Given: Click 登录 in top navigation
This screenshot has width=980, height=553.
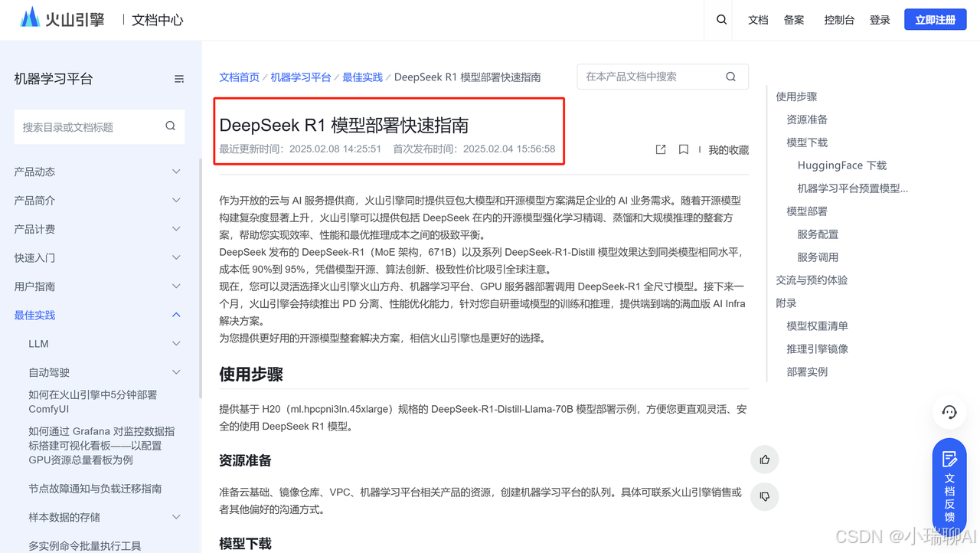Looking at the screenshot, I should (880, 20).
